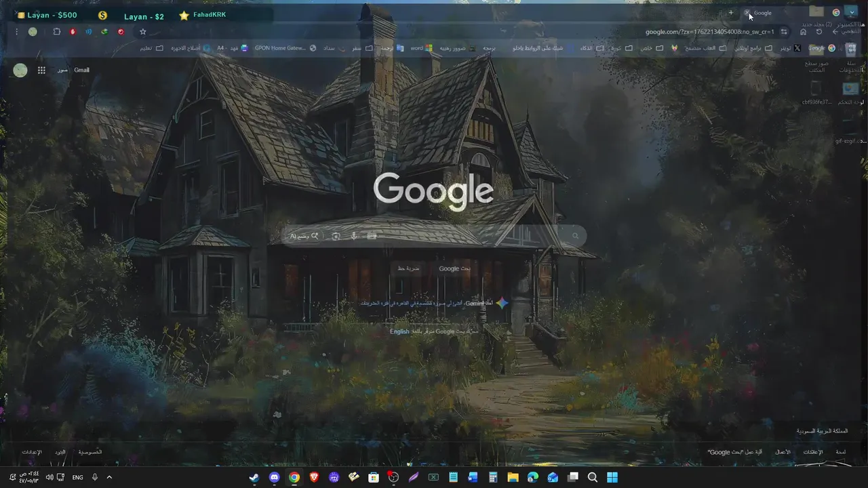Viewport: 868px width, 488px height.
Task: Click the 'بحث Google' search button
Action: coord(454,268)
